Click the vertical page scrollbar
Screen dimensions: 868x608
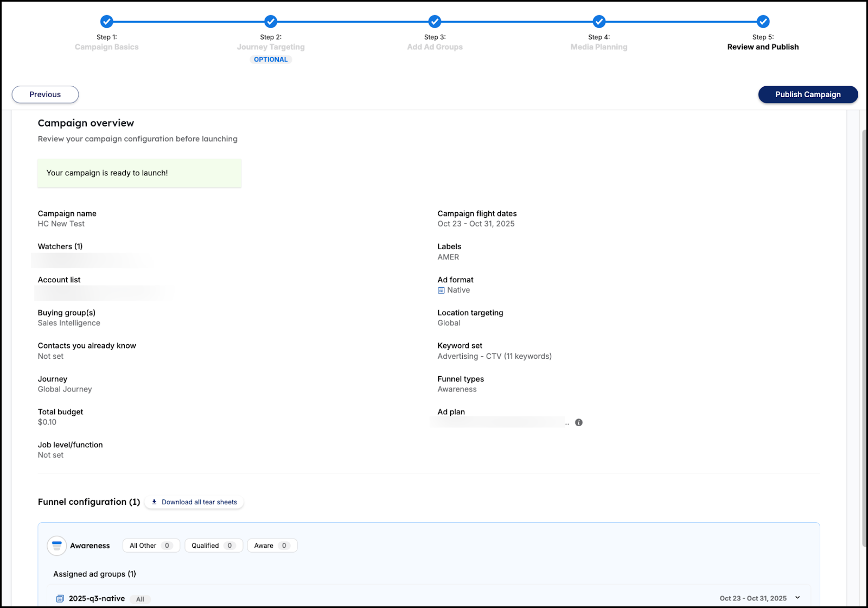[864, 338]
